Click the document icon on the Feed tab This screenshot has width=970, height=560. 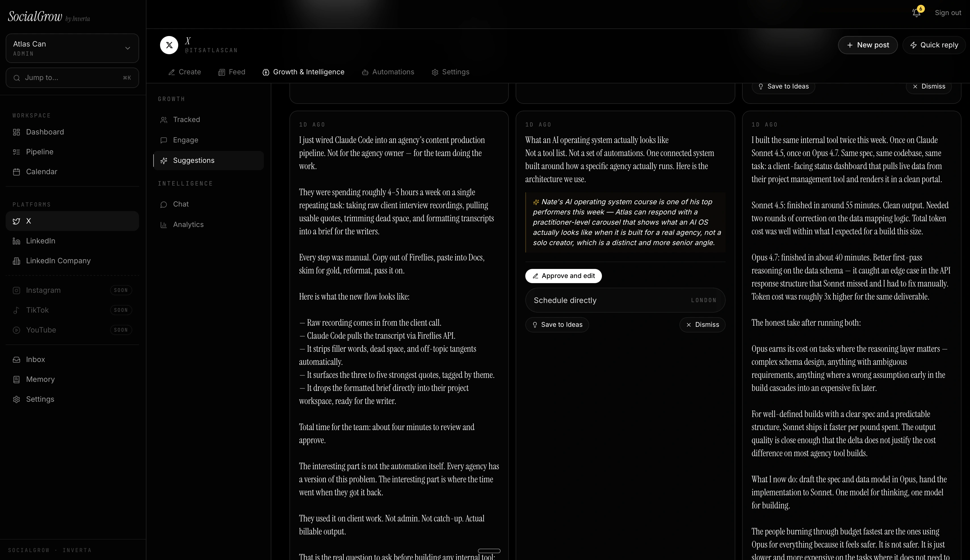pyautogui.click(x=222, y=72)
